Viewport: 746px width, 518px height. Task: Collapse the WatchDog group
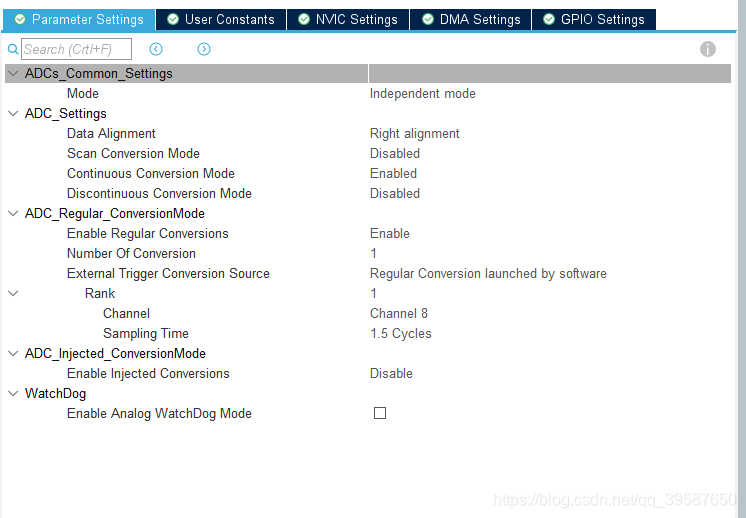point(13,393)
